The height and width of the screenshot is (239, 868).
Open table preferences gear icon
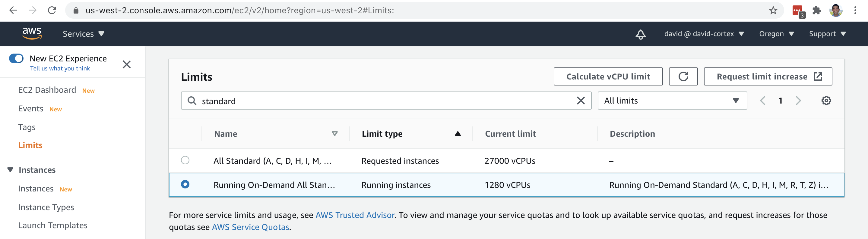tap(826, 101)
